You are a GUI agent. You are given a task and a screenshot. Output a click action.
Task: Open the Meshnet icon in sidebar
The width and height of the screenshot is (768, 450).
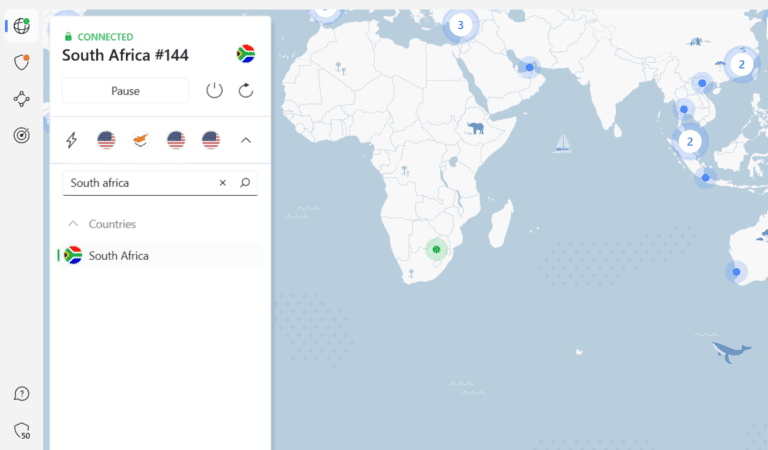click(21, 99)
